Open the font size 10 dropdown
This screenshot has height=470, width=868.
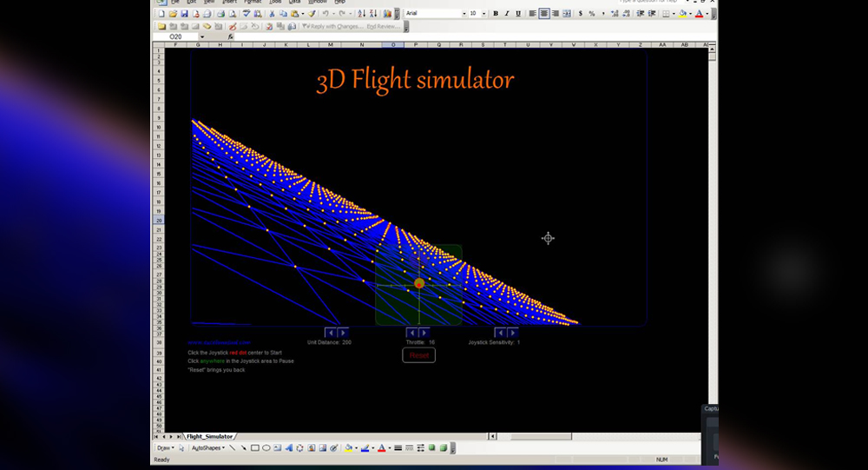click(483, 13)
